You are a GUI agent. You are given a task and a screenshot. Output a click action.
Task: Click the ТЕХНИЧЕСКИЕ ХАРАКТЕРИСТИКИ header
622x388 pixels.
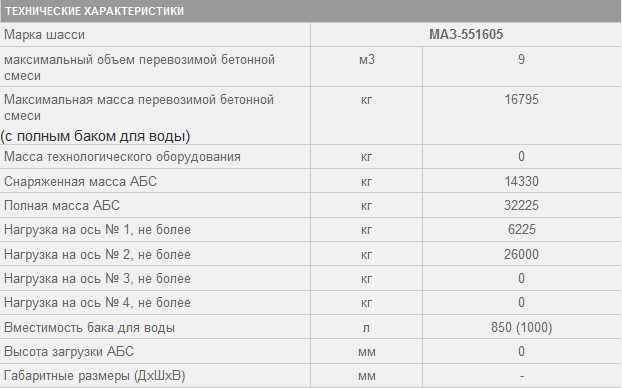(94, 11)
